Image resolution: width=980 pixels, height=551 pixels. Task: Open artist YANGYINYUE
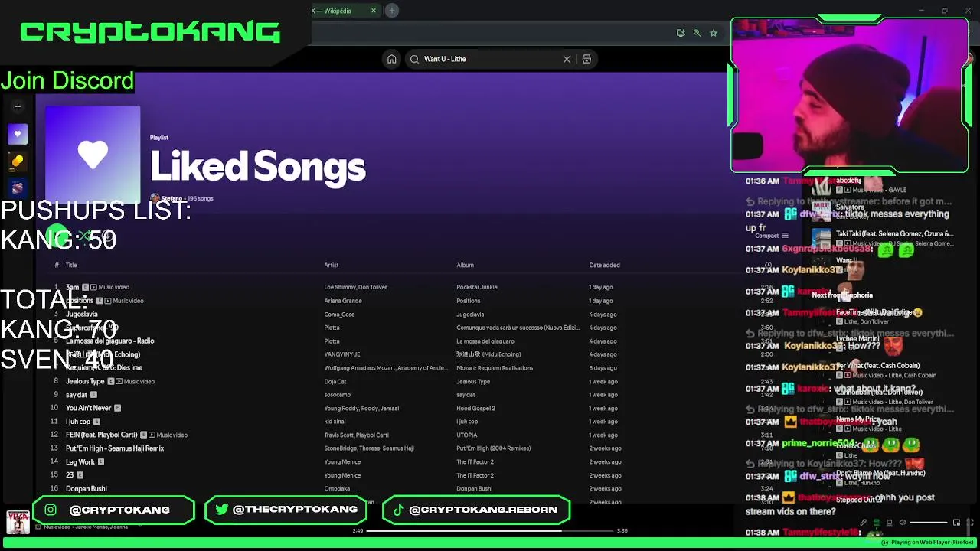tap(341, 354)
